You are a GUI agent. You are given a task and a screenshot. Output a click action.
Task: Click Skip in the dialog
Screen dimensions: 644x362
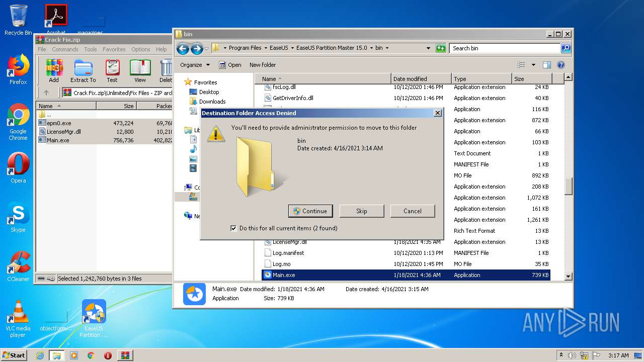[x=362, y=211]
